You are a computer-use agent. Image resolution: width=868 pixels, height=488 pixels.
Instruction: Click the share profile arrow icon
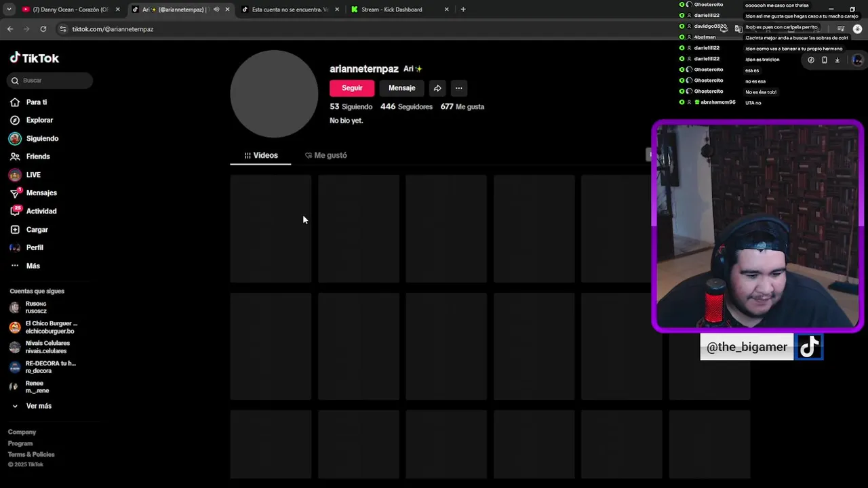437,88
